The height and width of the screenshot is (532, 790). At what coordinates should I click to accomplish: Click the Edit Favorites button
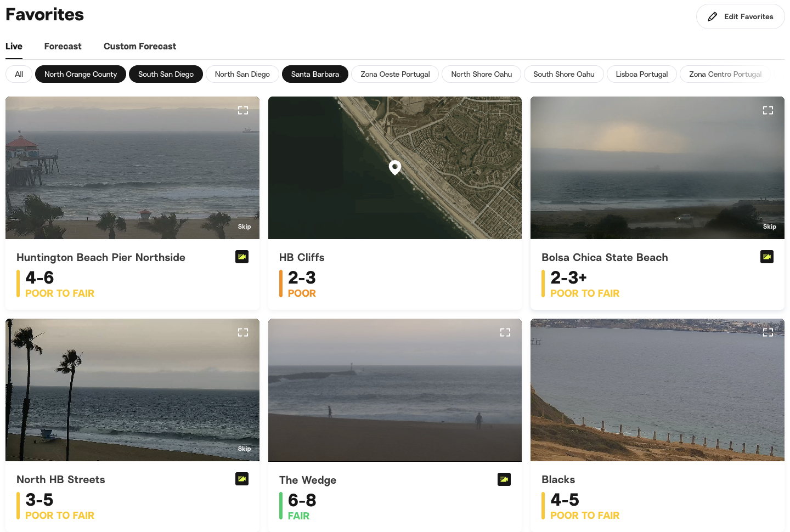click(x=741, y=16)
